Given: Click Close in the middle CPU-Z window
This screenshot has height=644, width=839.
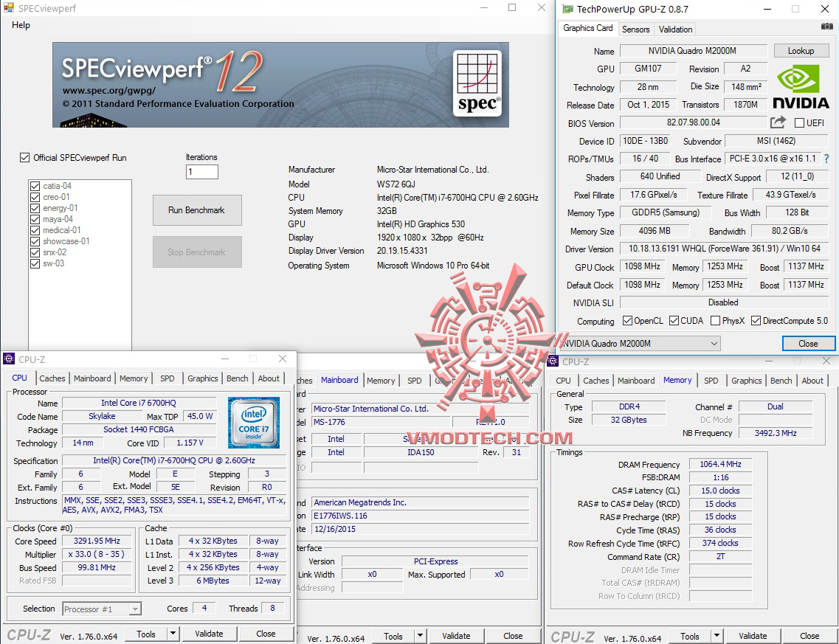Looking at the screenshot, I should [513, 636].
